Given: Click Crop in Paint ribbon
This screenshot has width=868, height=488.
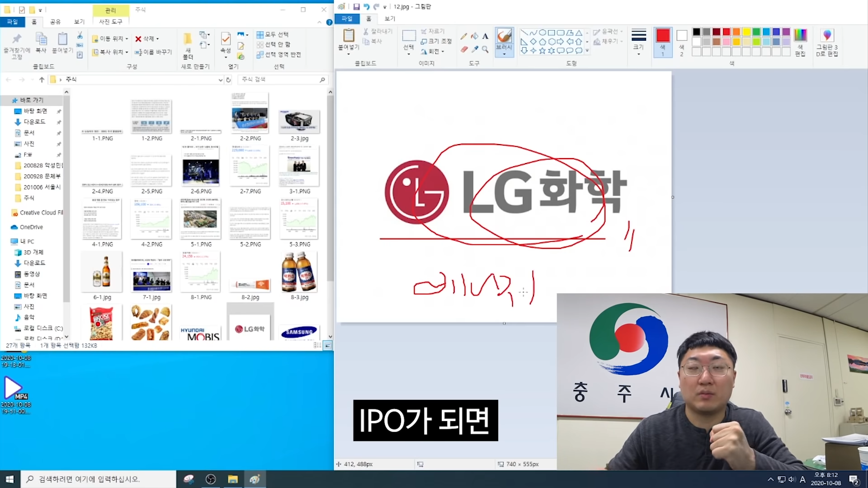Looking at the screenshot, I should 433,31.
